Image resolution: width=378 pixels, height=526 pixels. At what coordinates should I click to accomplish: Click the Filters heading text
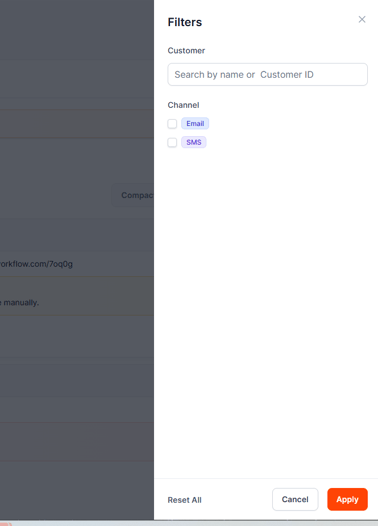(x=185, y=22)
